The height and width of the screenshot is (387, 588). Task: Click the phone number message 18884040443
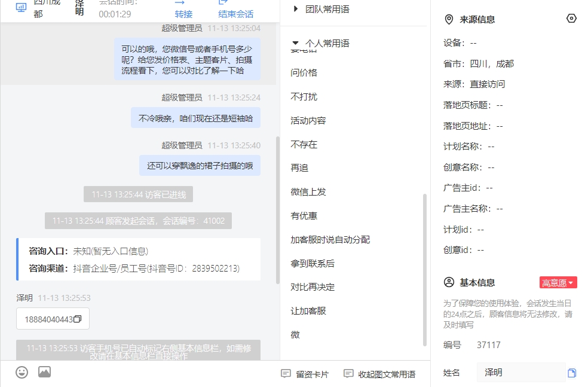[53, 319]
